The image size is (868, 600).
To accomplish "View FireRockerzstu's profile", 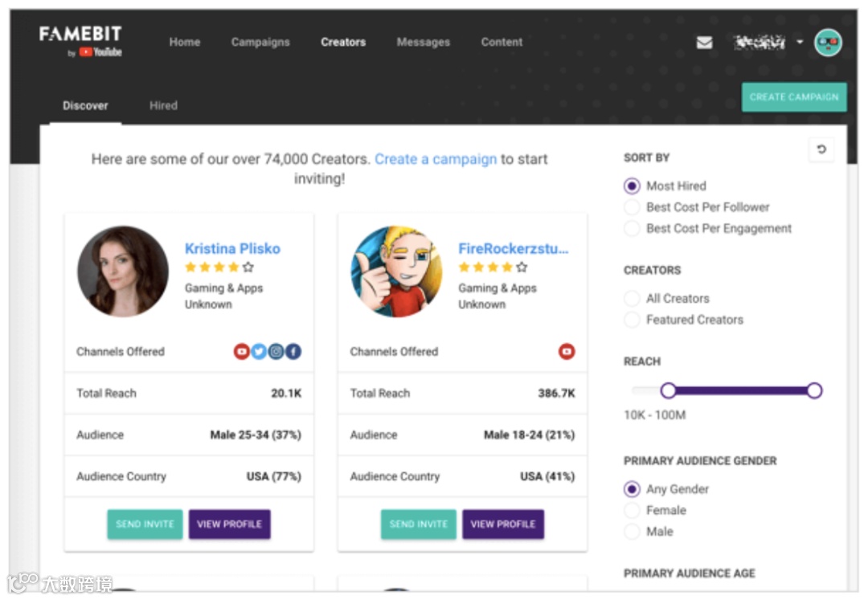I will tap(503, 524).
